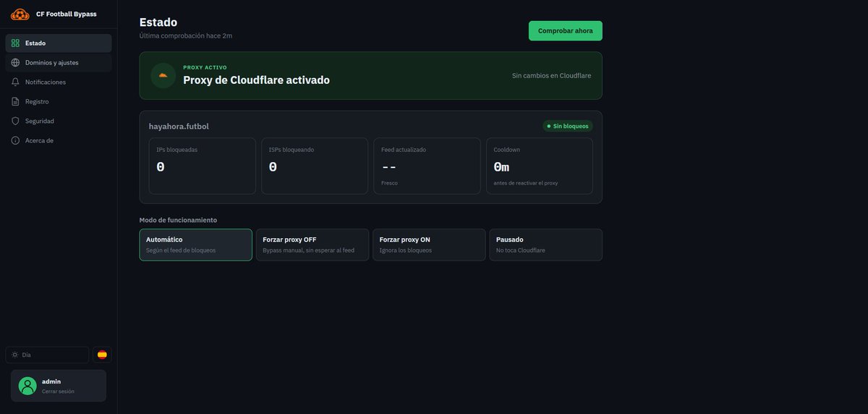
Task: Click the shield icon for Seguridad
Action: [15, 121]
